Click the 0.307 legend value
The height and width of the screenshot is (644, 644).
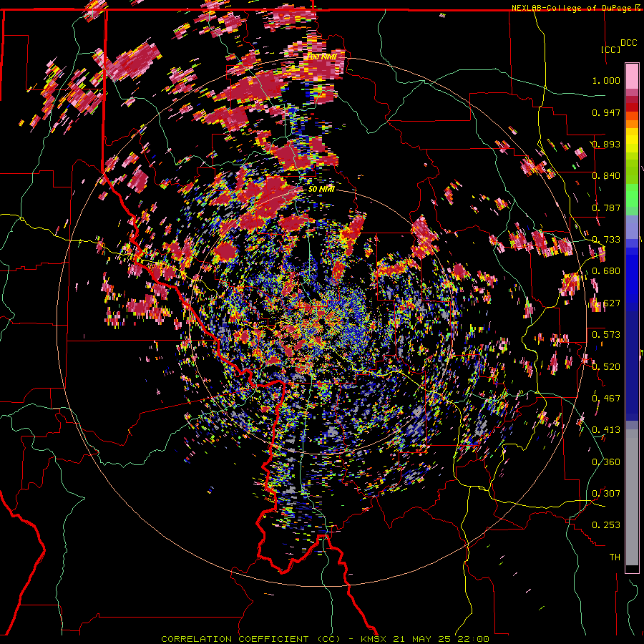tap(606, 493)
